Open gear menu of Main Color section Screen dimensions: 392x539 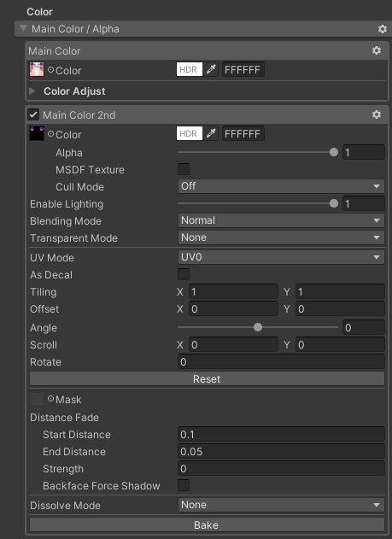377,50
